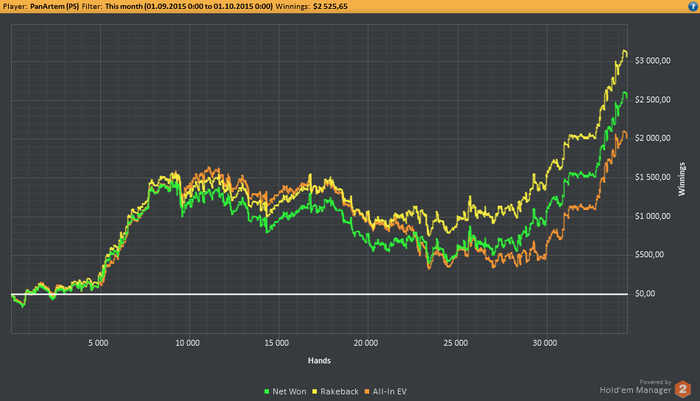Toggle the Rakeback legend entry

pos(335,392)
